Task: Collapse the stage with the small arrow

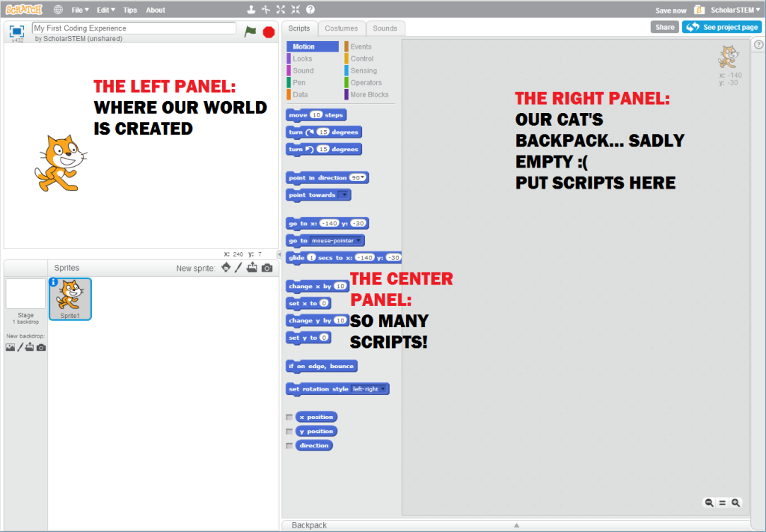Action: click(279, 254)
